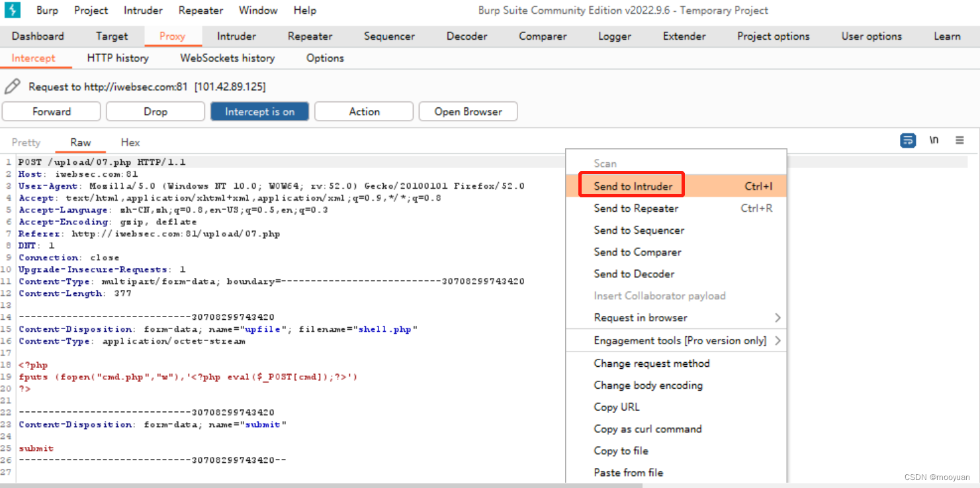The width and height of the screenshot is (980, 488).
Task: Switch to the Repeater tool tab
Action: (310, 36)
